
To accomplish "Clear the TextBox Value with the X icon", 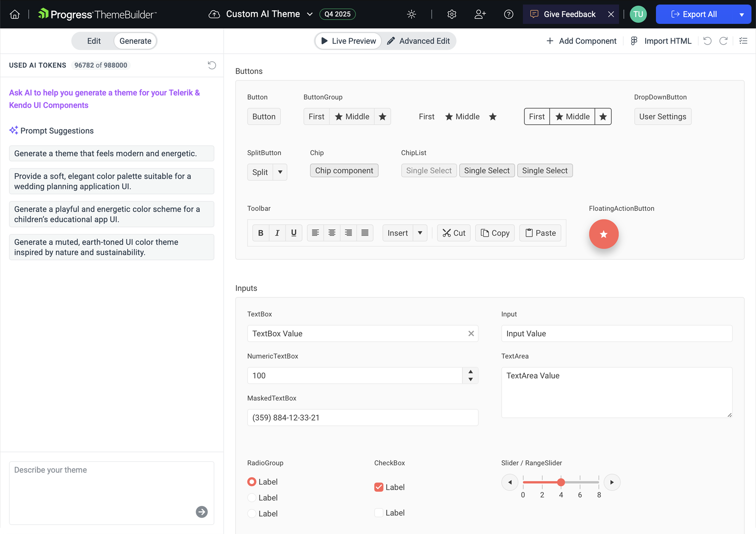I will (x=471, y=333).
